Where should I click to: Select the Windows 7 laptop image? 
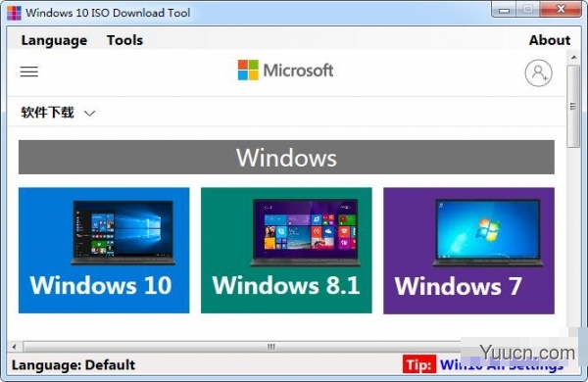tap(487, 233)
